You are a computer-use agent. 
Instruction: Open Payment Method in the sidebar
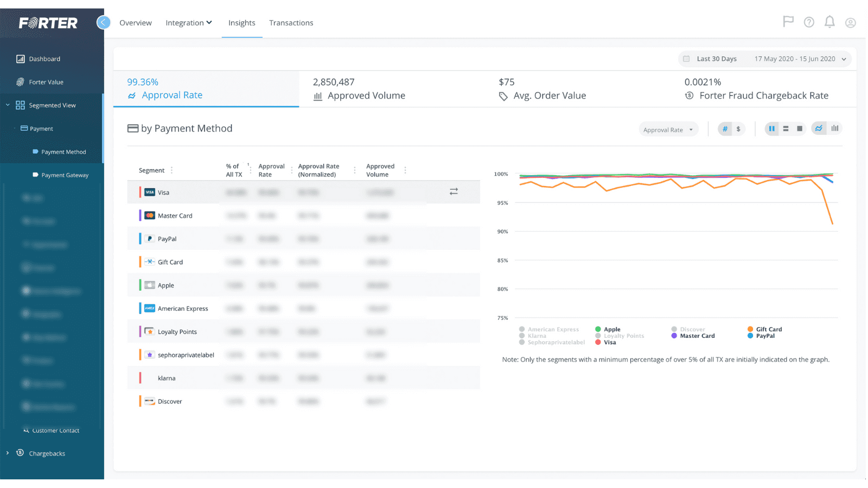63,152
